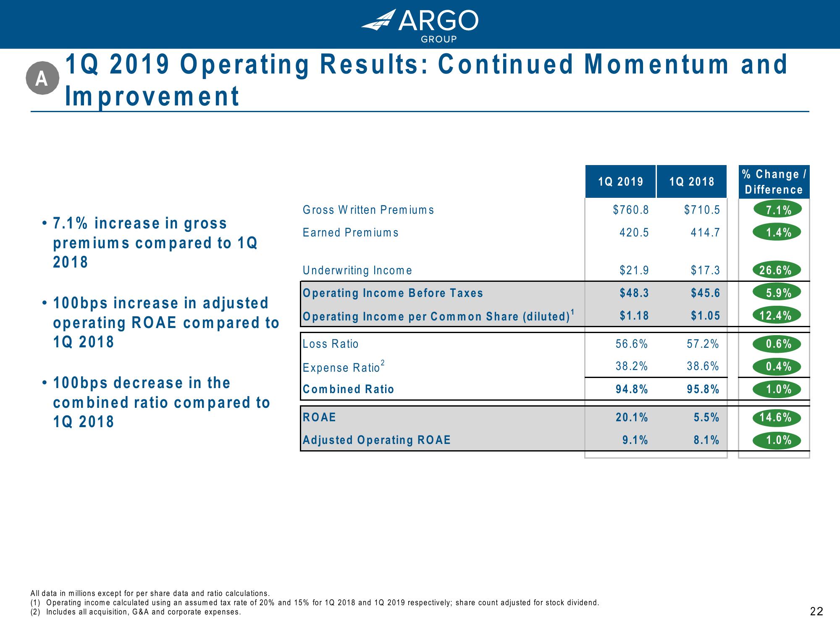Click the $1.05 per share value

[705, 315]
